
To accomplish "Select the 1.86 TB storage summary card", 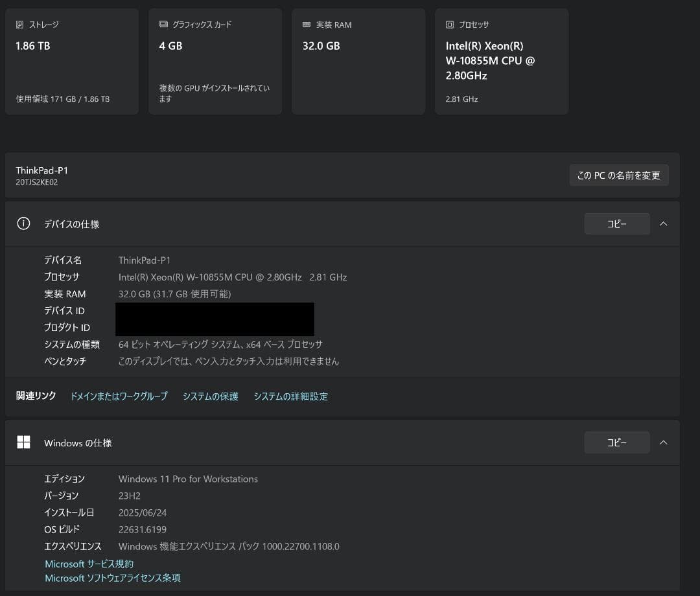I will [x=71, y=62].
